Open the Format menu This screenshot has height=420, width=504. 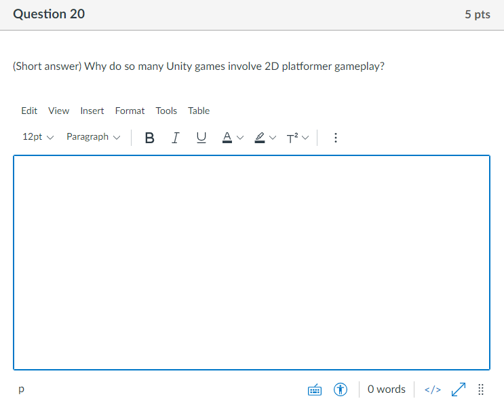click(130, 111)
